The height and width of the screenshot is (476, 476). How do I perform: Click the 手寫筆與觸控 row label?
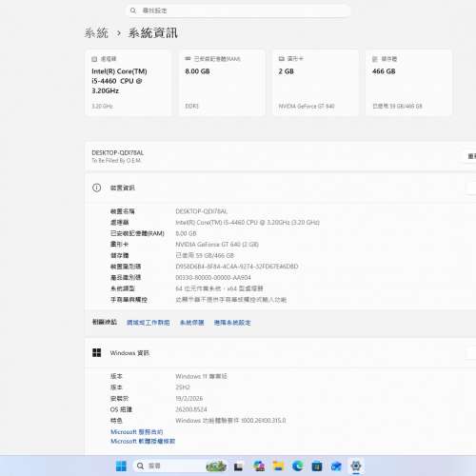129,300
